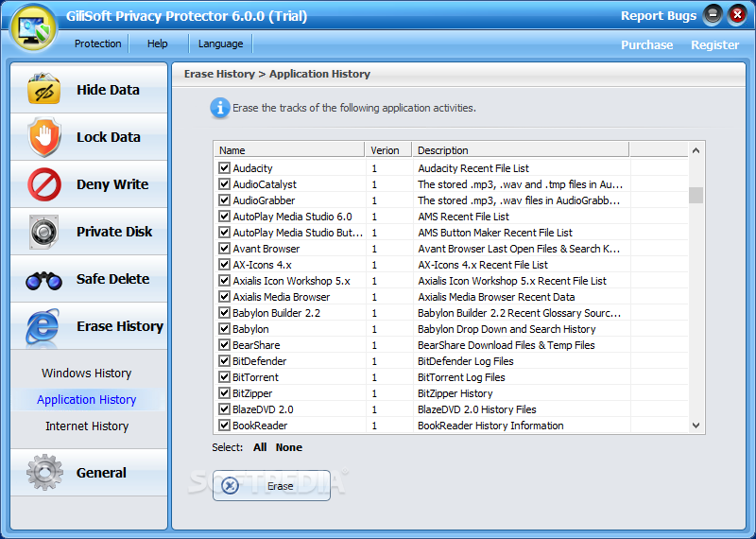The image size is (756, 539).
Task: Open the Lock Data panel
Action: [89, 137]
